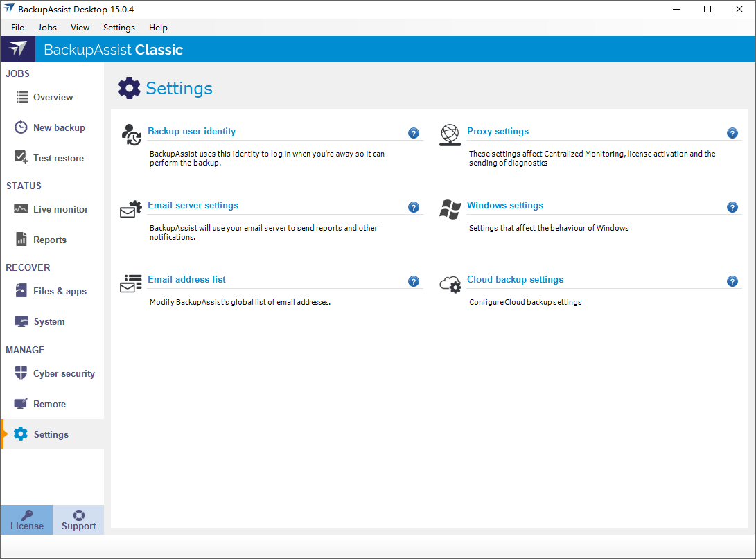
Task: Click the Reports chart icon
Action: (21, 239)
